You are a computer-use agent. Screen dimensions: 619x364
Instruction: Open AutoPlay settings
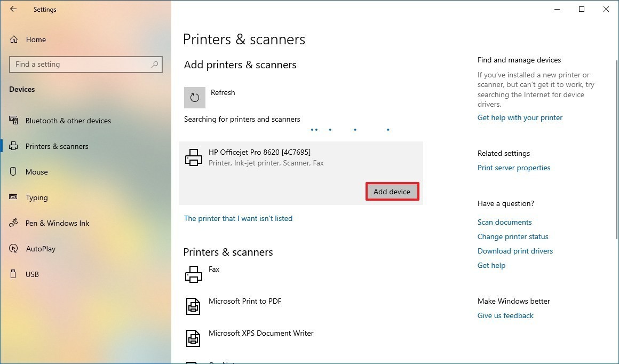pyautogui.click(x=41, y=249)
